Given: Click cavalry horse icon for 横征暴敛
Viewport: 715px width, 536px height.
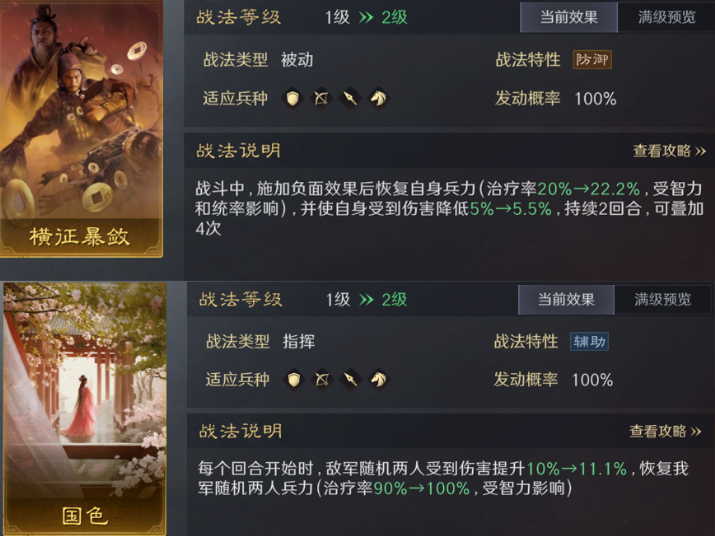Looking at the screenshot, I should pos(378,98).
